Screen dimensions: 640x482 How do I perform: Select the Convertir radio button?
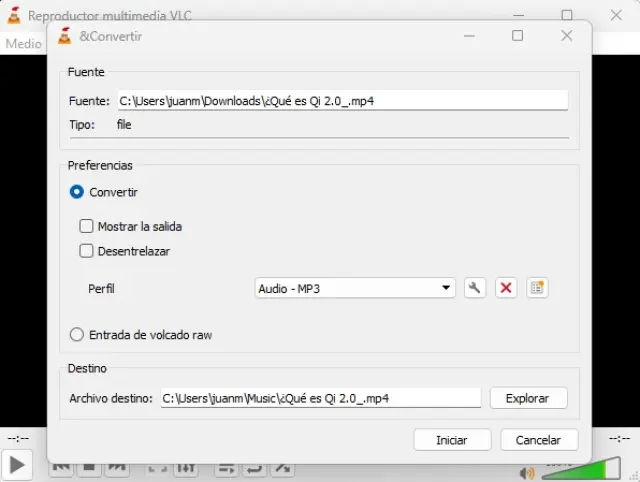click(77, 192)
